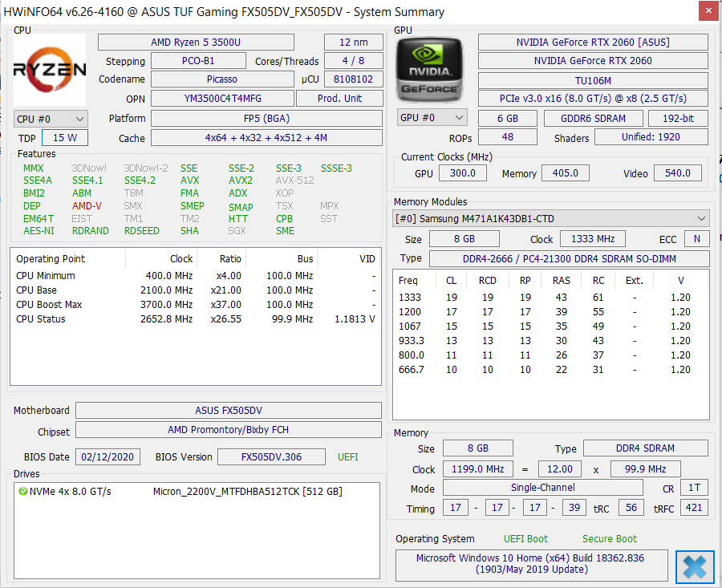Click the AMD Promontory/Bixby FCH chipset field
The width and height of the screenshot is (722, 588).
click(229, 430)
